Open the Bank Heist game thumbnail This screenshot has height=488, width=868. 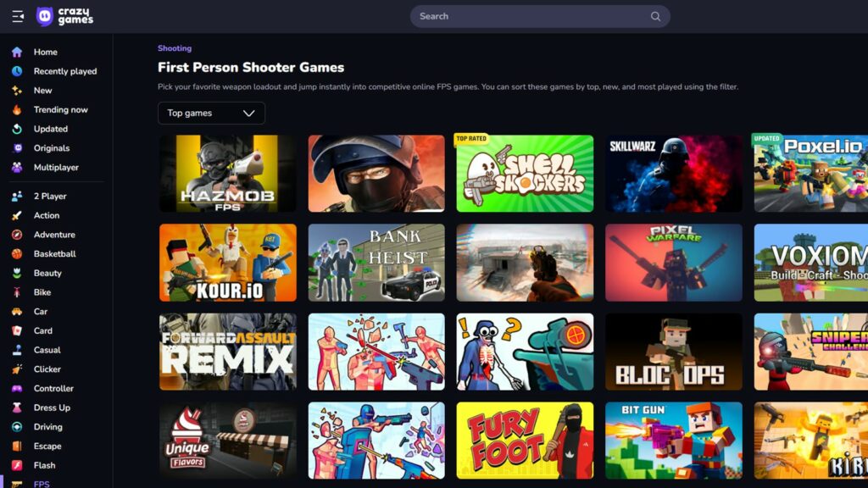click(376, 263)
